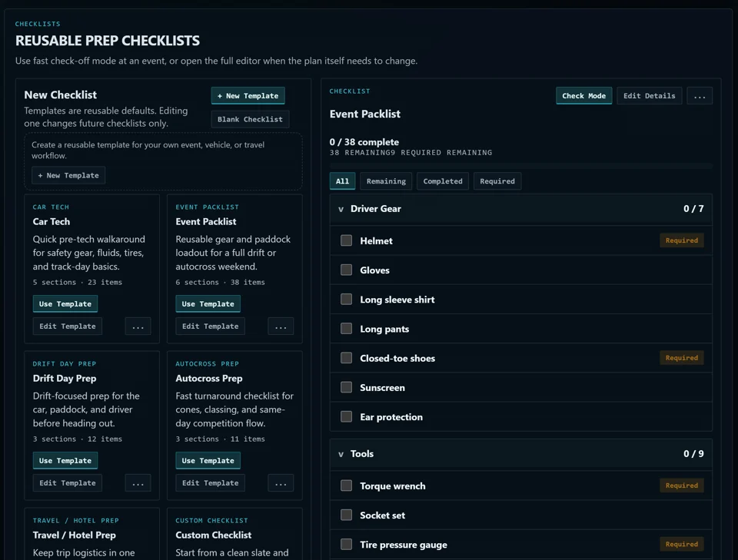Open Edit Details for the checklist
This screenshot has height=560, width=738.
coord(650,96)
